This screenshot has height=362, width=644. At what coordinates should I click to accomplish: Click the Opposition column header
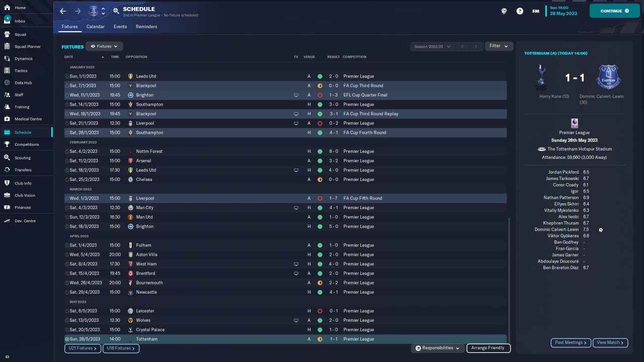(136, 57)
